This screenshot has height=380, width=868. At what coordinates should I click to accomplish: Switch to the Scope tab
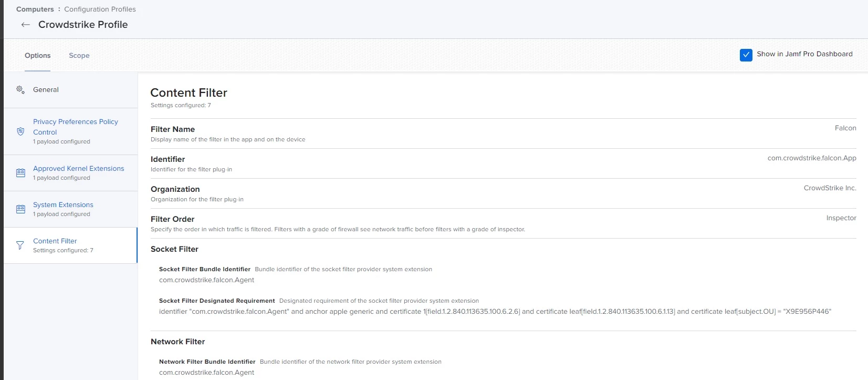[x=79, y=56]
